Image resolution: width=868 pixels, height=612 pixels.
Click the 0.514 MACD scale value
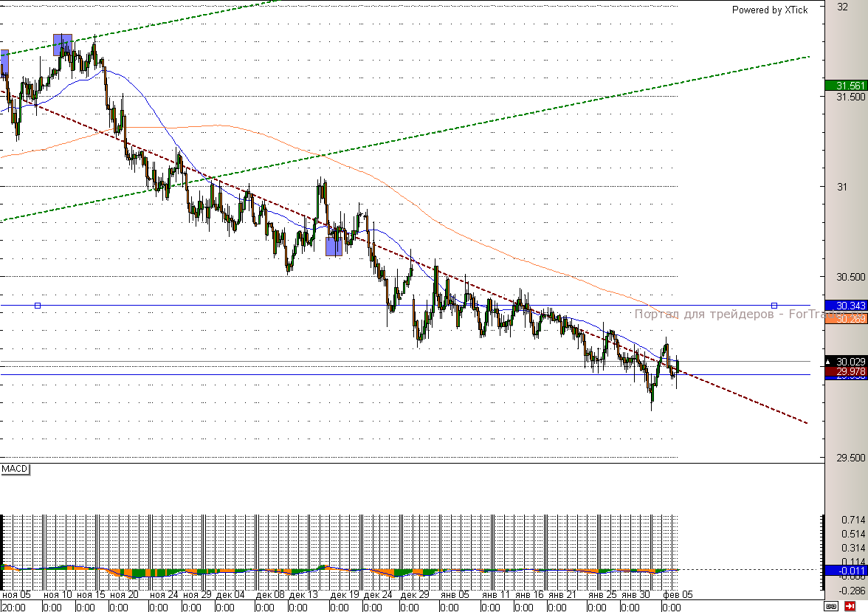[x=853, y=534]
